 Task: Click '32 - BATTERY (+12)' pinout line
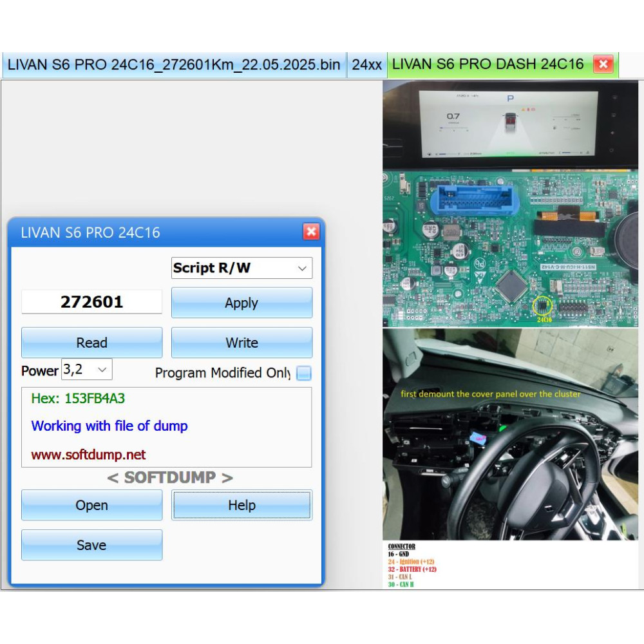tap(412, 569)
